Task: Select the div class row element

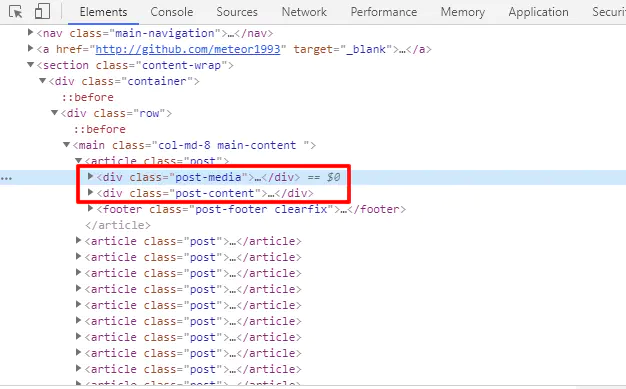Action: point(117,113)
